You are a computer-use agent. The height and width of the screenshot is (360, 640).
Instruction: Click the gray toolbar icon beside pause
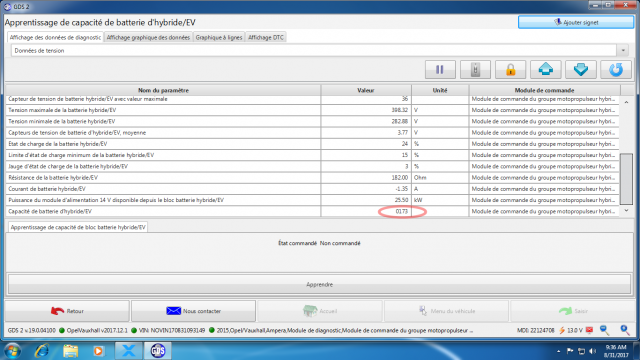click(475, 70)
